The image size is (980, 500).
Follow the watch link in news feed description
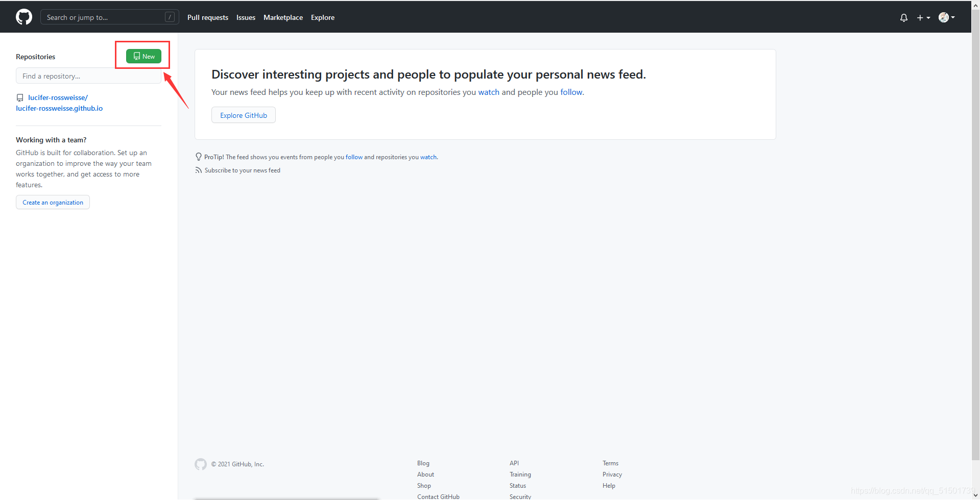489,92
